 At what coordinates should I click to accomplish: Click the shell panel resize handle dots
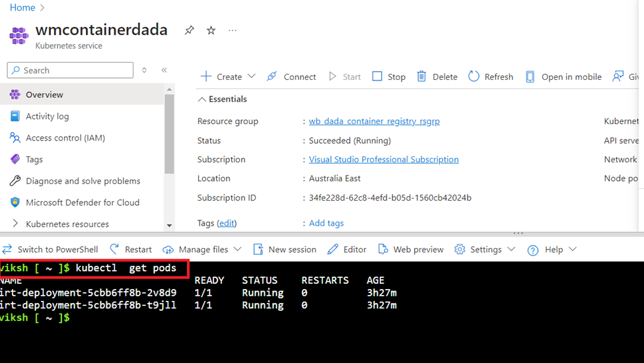tap(519, 233)
